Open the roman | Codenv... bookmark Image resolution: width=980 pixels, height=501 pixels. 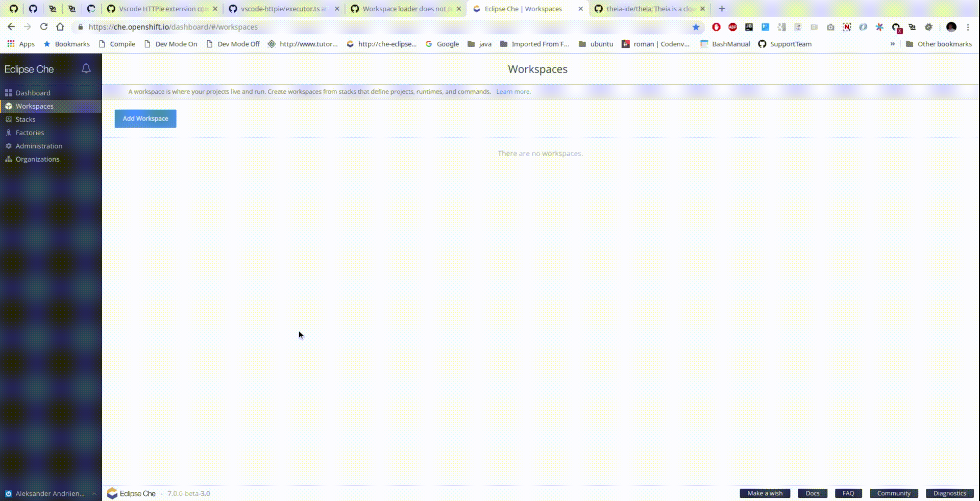[x=655, y=44]
